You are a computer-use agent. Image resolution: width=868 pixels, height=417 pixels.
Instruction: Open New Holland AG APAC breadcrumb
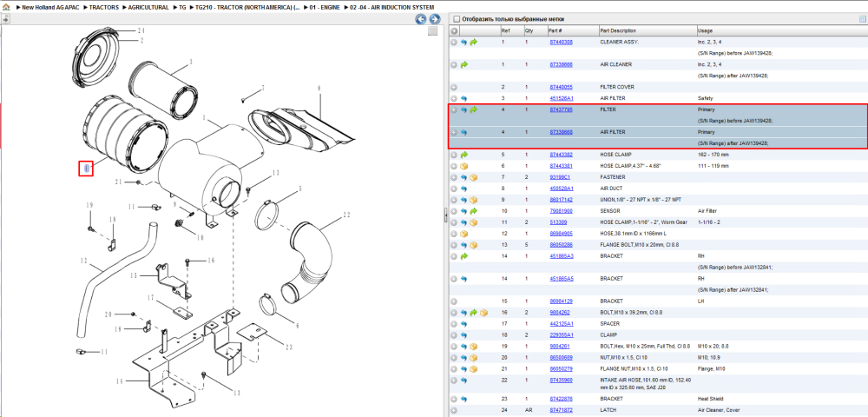(51, 7)
